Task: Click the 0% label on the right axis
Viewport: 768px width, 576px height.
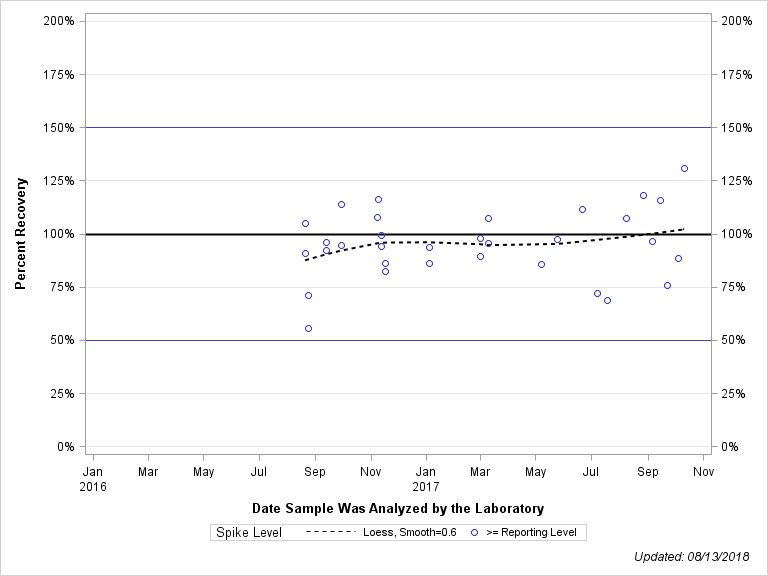Action: [x=730, y=447]
